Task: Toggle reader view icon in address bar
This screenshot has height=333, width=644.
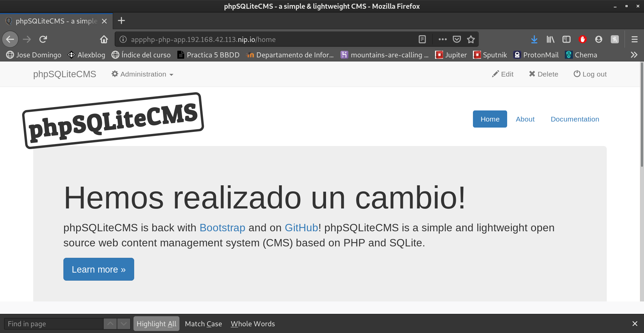Action: [x=422, y=39]
